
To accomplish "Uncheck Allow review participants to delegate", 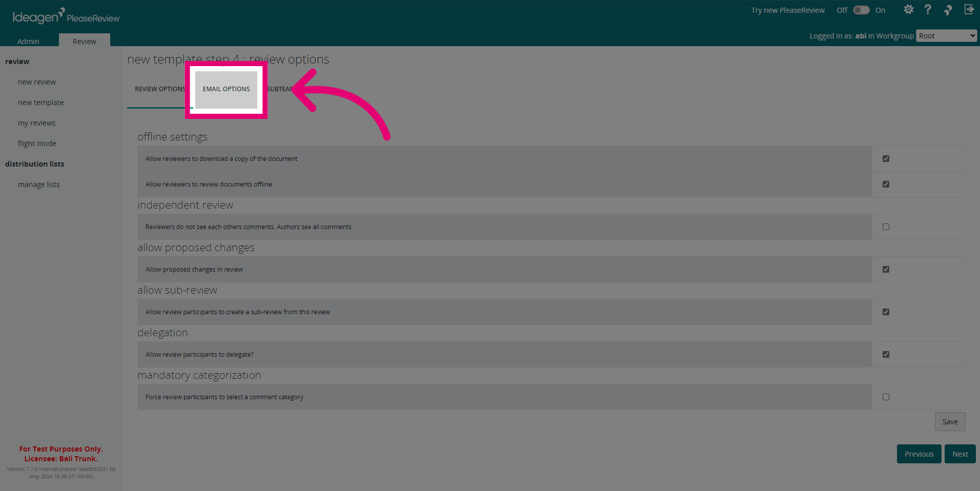I will 886,355.
